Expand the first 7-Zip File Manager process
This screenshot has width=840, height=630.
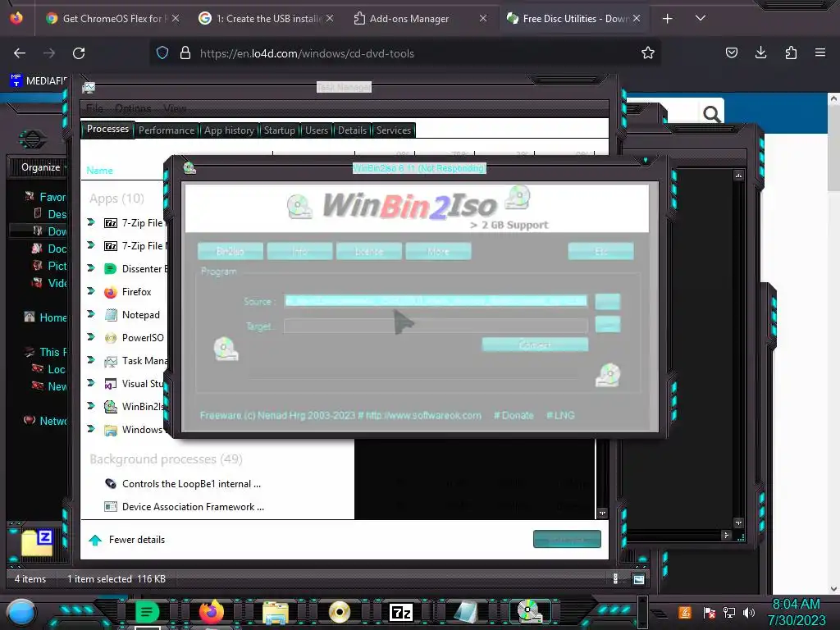[x=91, y=222]
